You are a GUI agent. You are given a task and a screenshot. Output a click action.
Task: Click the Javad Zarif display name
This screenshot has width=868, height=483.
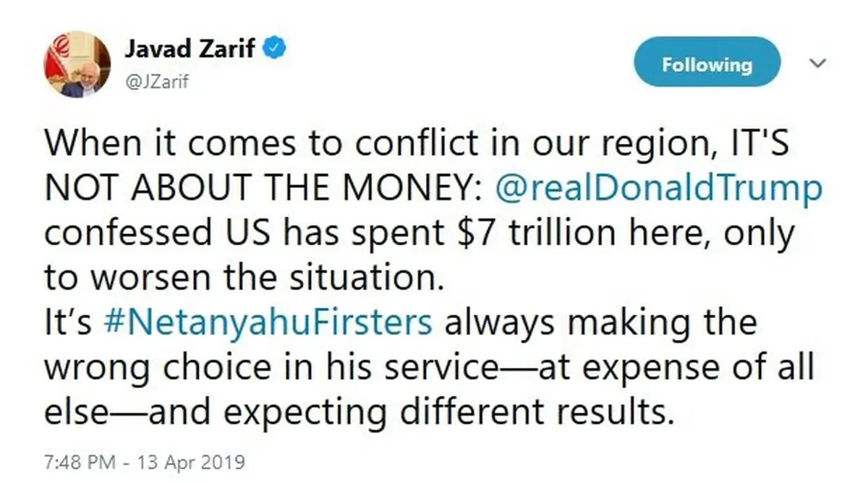pyautogui.click(x=191, y=49)
